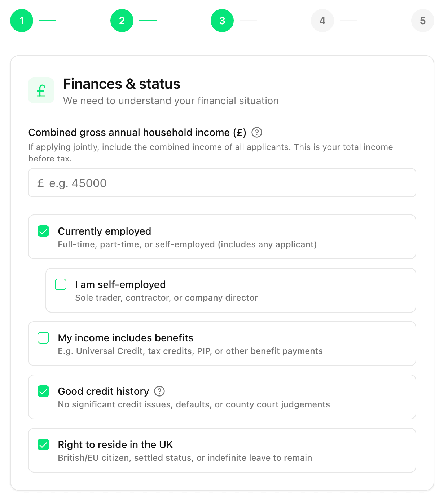Select step 3 circle in stepper
The image size is (448, 496).
(222, 21)
